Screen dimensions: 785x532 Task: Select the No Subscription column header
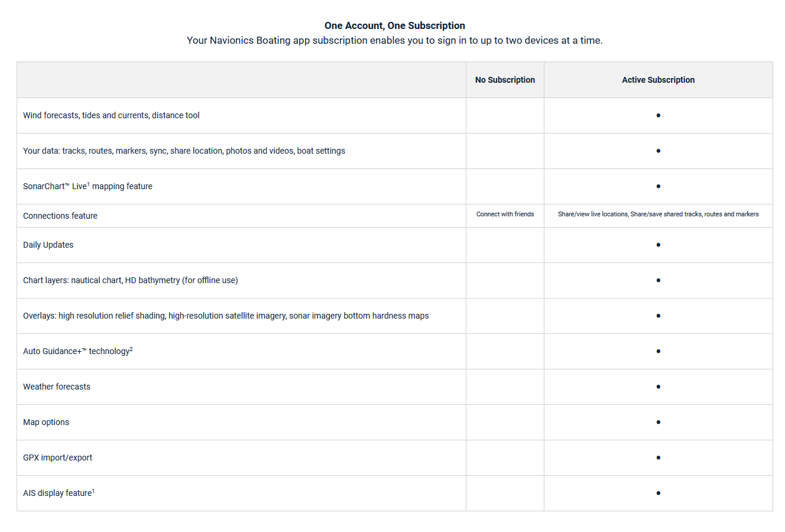tap(505, 80)
